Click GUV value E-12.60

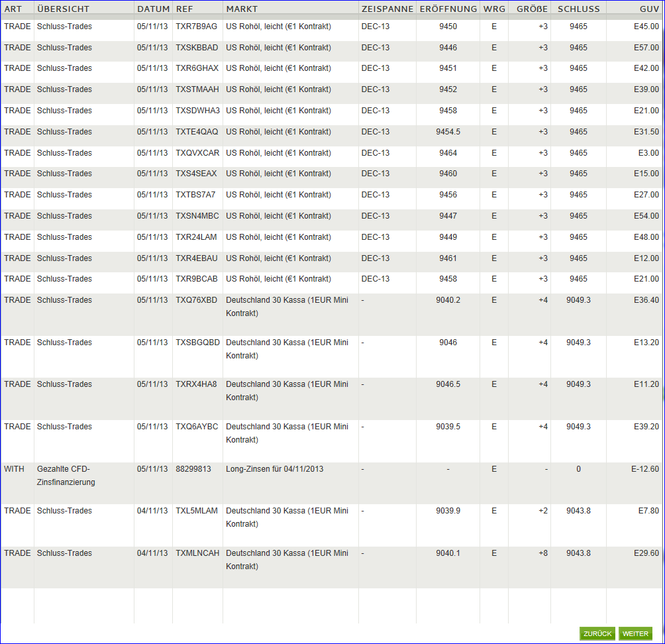(645, 469)
